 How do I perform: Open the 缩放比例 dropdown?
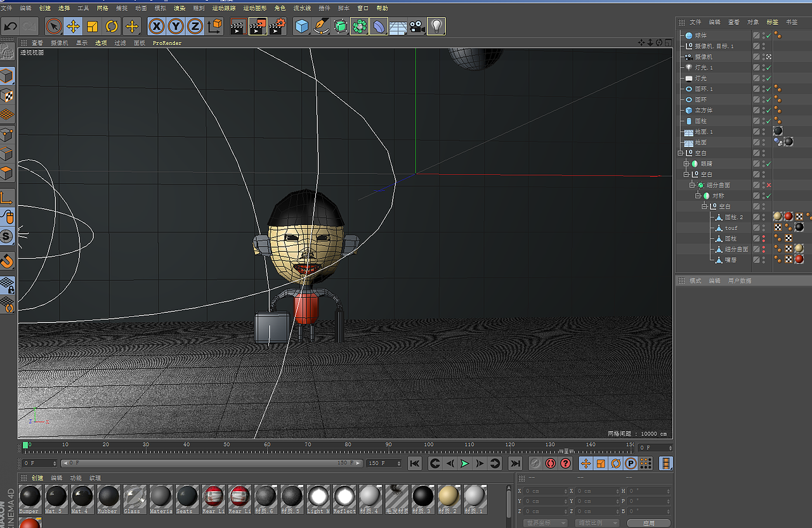(598, 523)
